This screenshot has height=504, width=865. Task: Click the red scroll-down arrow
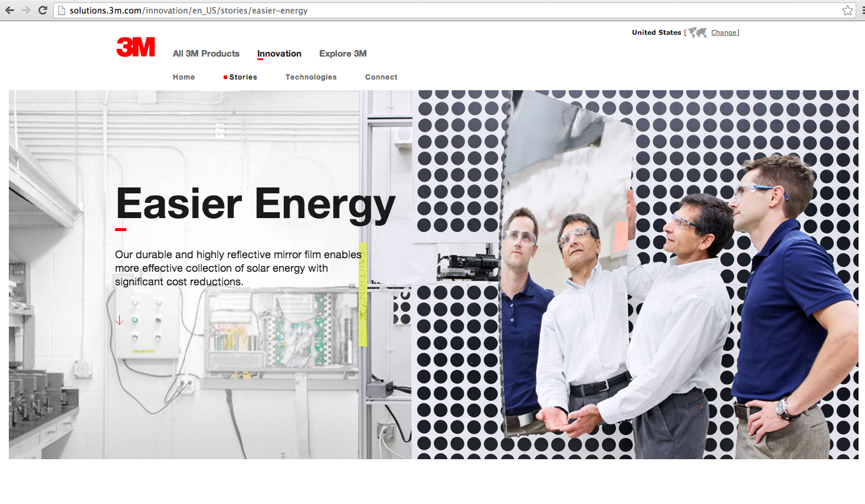[x=120, y=320]
